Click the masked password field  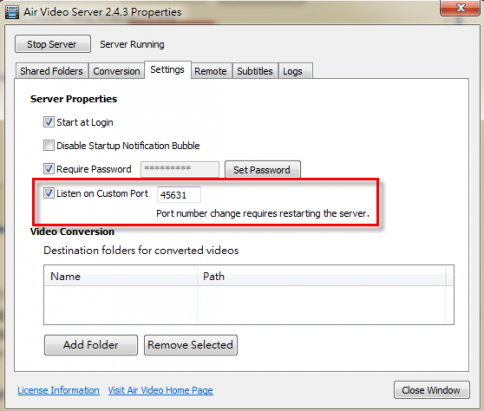tap(180, 169)
